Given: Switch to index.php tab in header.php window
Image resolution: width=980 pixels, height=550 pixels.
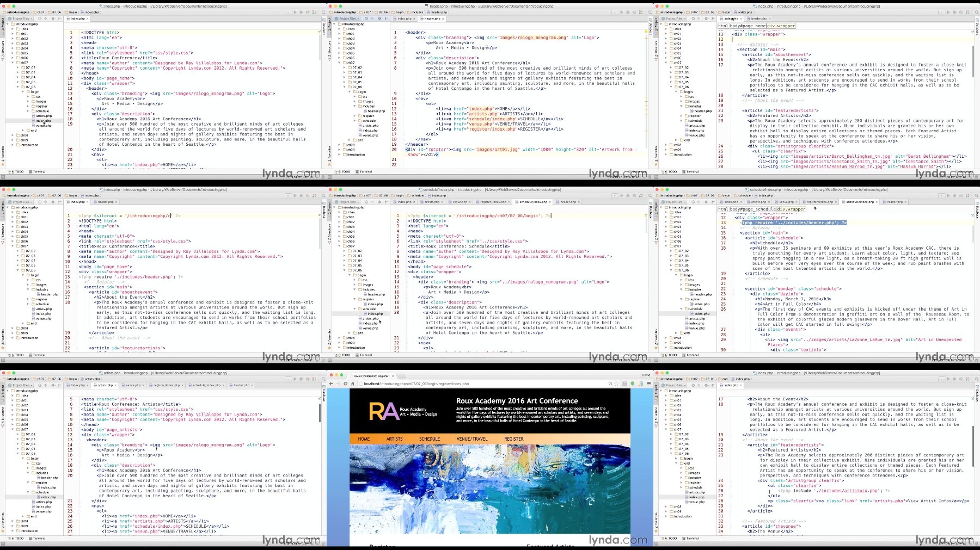Looking at the screenshot, I should pos(405,18).
